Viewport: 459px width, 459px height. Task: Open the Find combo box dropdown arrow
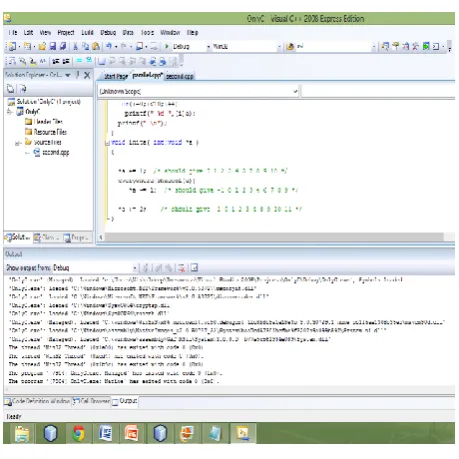pos(374,47)
